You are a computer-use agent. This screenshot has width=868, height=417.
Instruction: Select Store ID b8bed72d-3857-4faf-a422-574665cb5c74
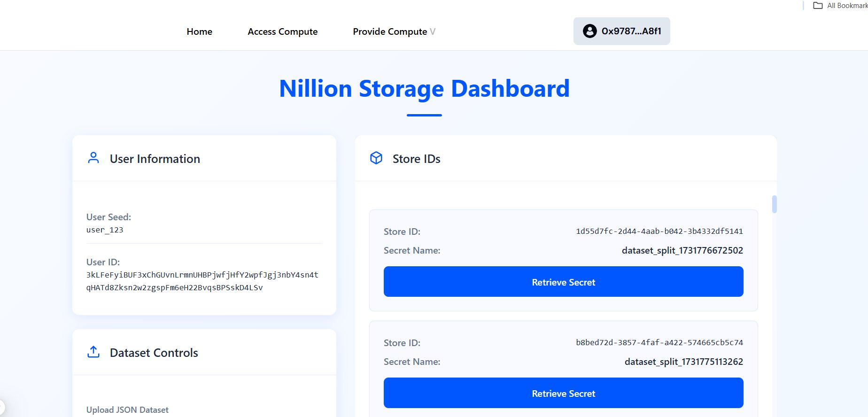click(x=659, y=342)
